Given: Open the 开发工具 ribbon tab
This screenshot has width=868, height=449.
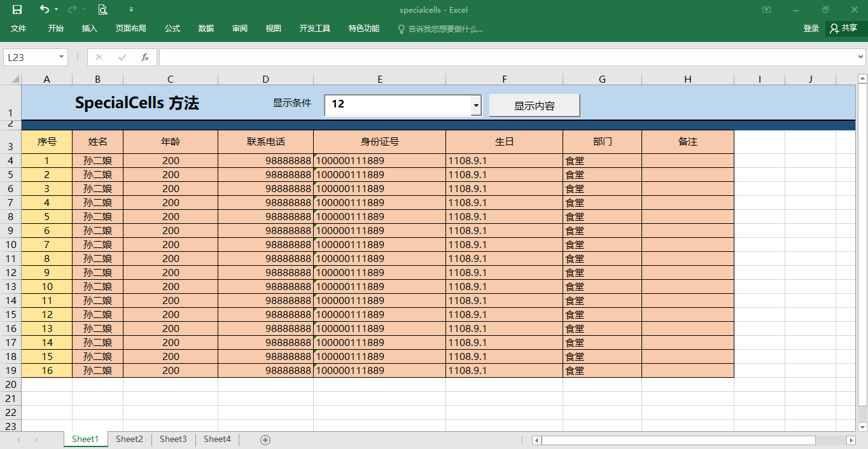Looking at the screenshot, I should (x=315, y=29).
